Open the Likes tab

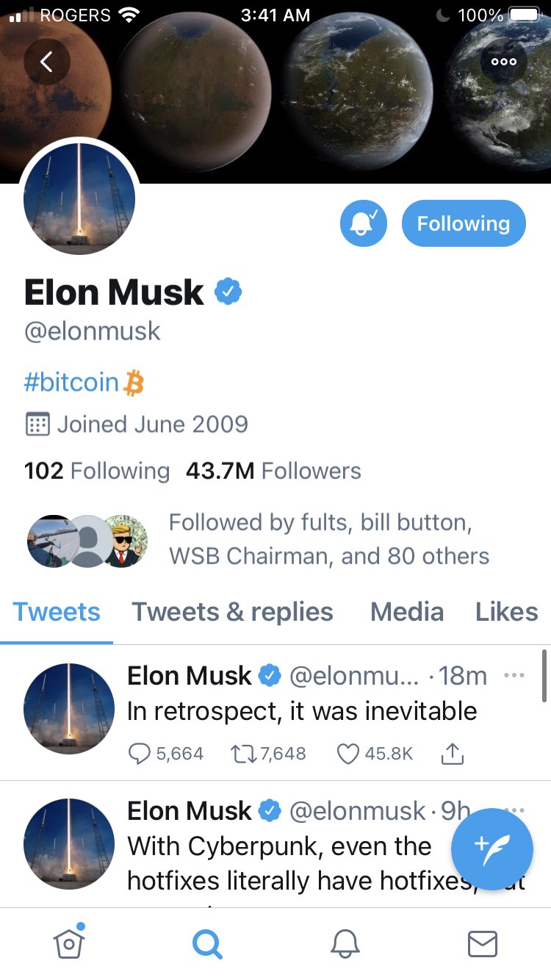(506, 612)
